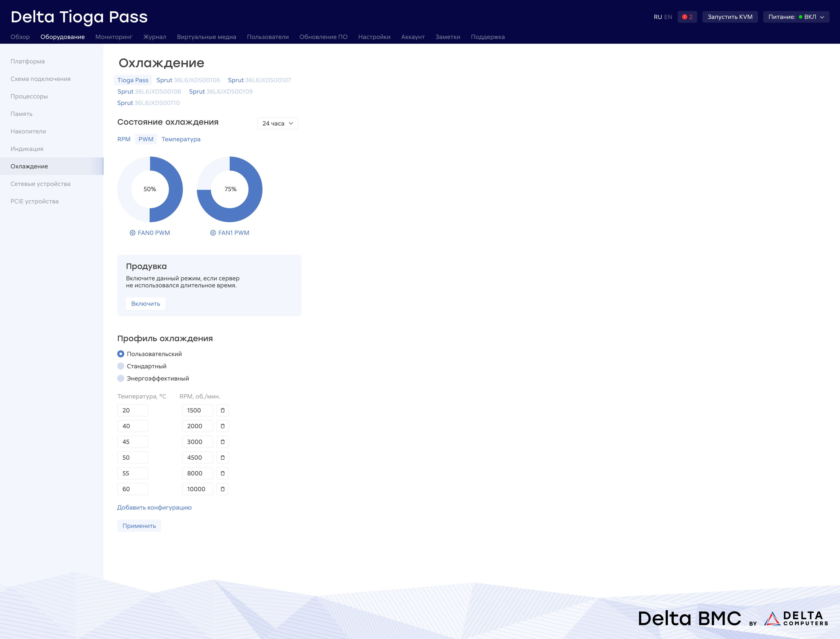This screenshot has width=840, height=639.
Task: Click the FAN0 PWM fan icon
Action: (x=132, y=233)
